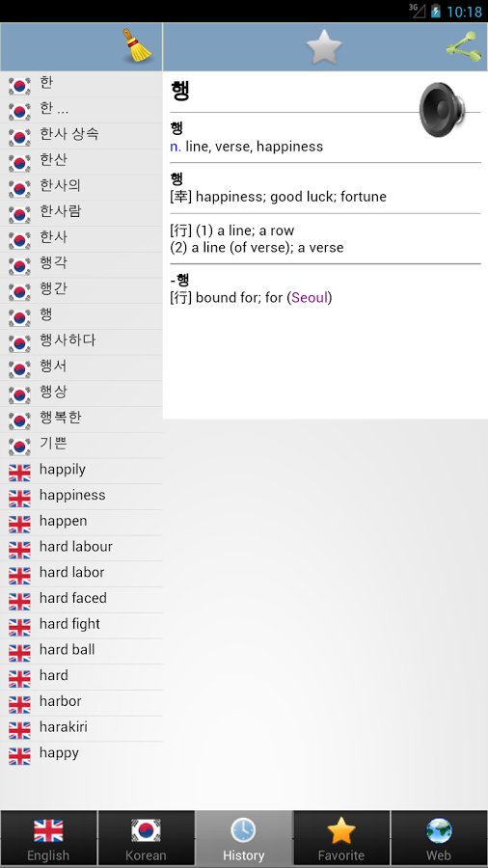Viewport: 488px width, 868px height.
Task: Tap the battery icon in status bar
Action: click(x=435, y=11)
